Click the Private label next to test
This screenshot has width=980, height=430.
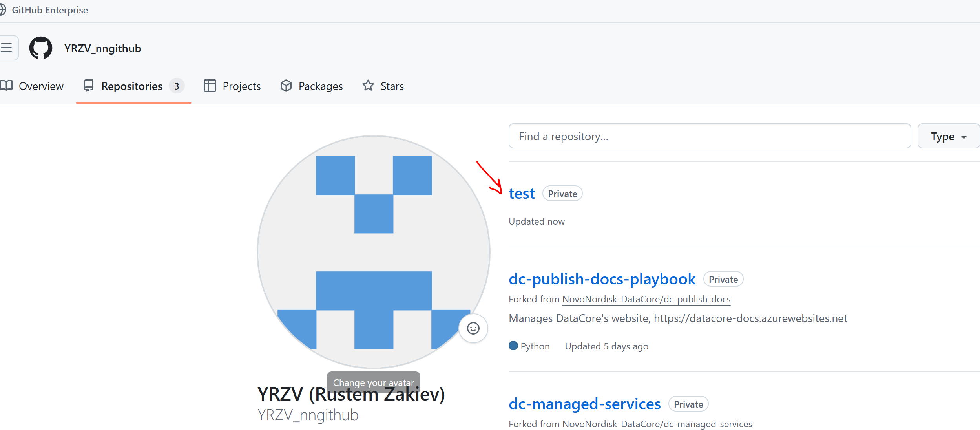click(562, 194)
